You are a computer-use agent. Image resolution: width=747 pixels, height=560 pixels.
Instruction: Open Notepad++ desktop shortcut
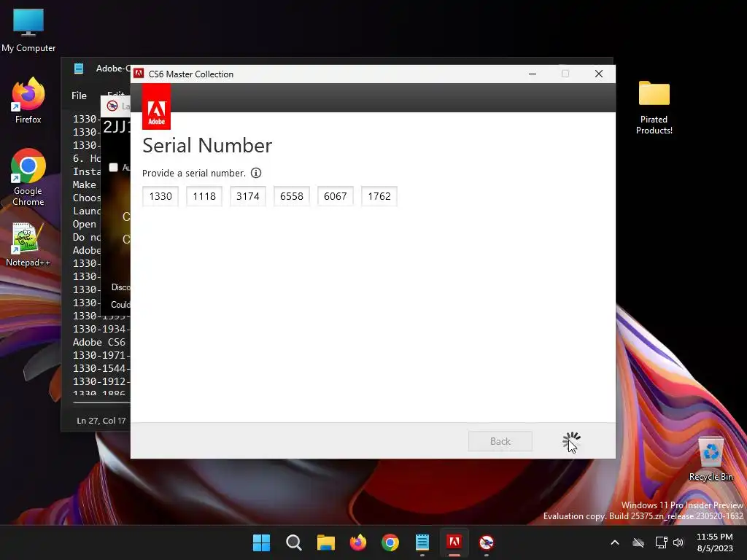(28, 244)
